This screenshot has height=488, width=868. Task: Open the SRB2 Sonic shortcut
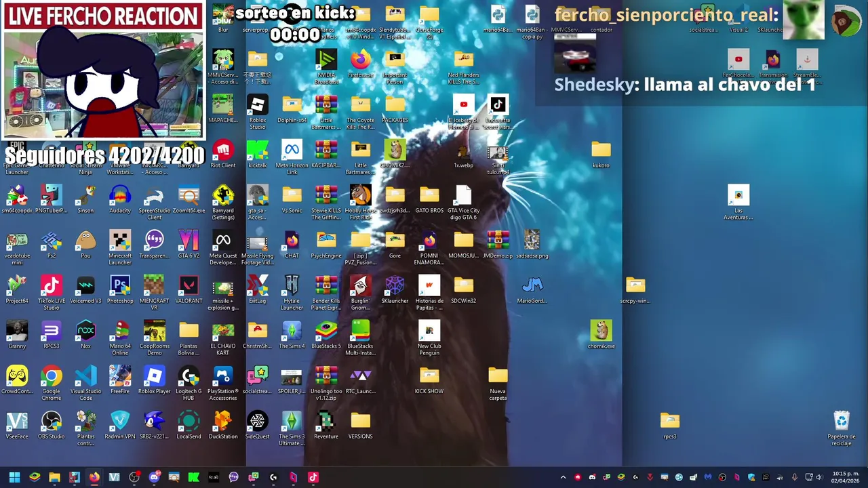155,425
